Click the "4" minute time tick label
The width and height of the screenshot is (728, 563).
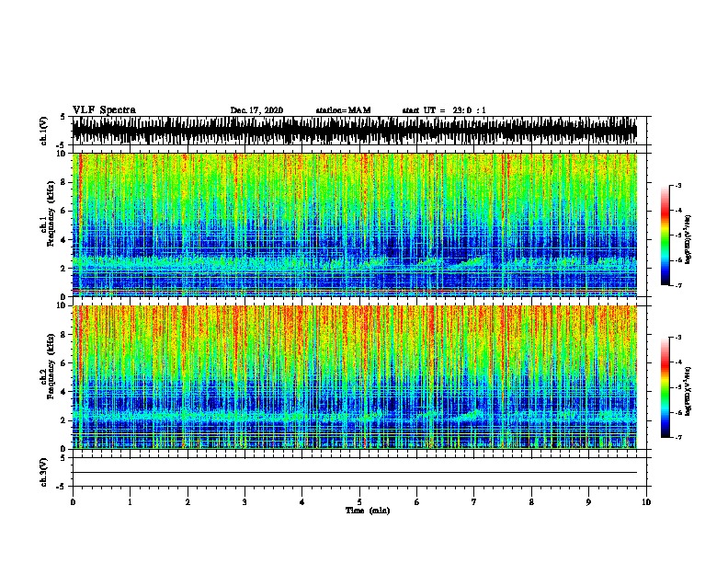(x=302, y=502)
